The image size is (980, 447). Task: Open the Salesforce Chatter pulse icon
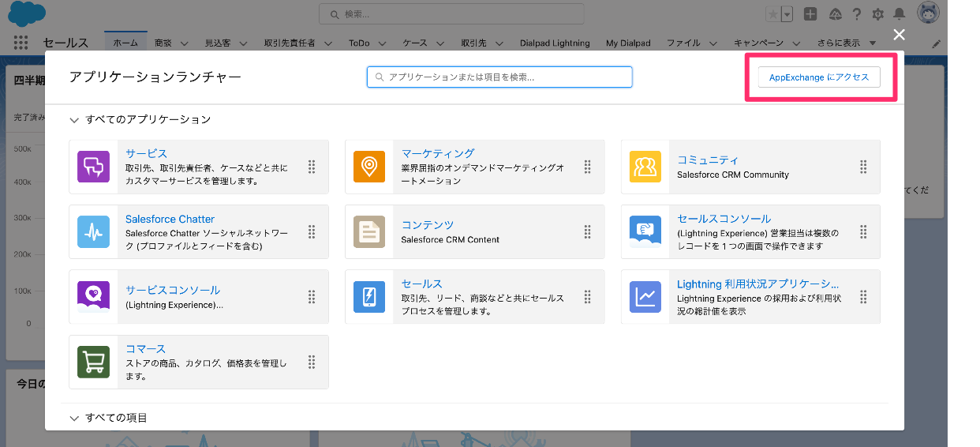(x=93, y=231)
